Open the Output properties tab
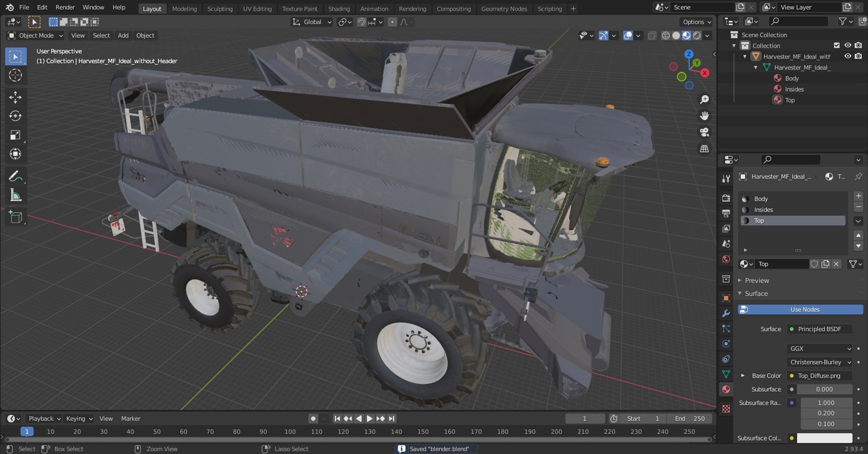The image size is (868, 454). pos(726,213)
